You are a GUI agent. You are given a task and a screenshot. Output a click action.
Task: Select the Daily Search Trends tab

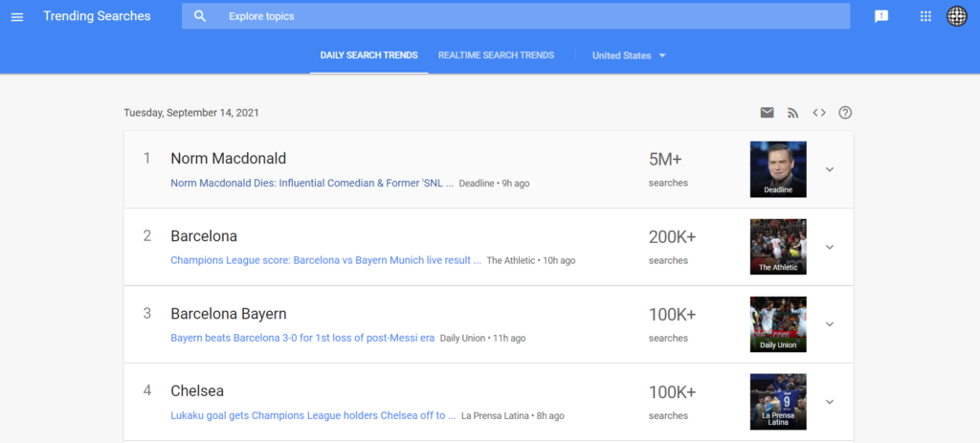pyautogui.click(x=368, y=55)
